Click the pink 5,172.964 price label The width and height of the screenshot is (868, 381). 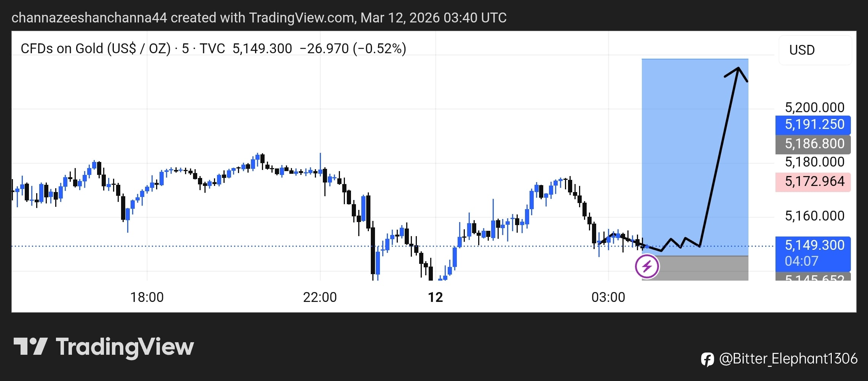click(813, 182)
